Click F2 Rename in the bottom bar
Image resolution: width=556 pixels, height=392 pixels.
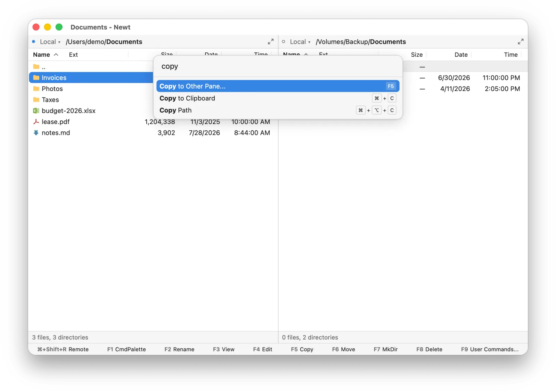(179, 349)
